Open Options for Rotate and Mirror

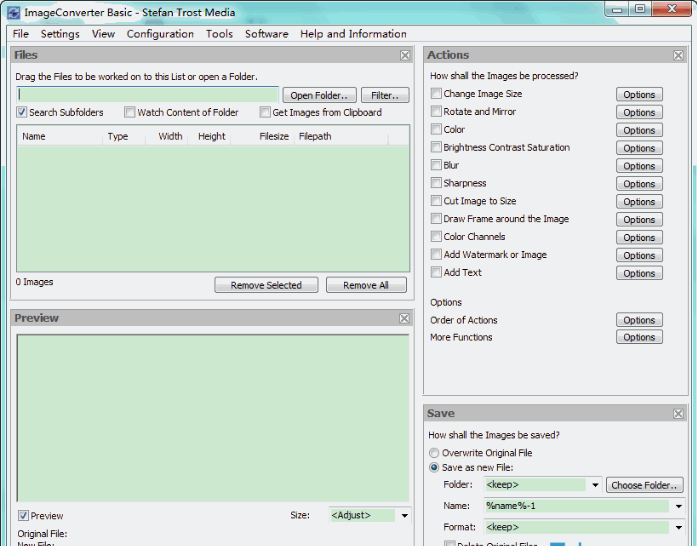pos(639,112)
